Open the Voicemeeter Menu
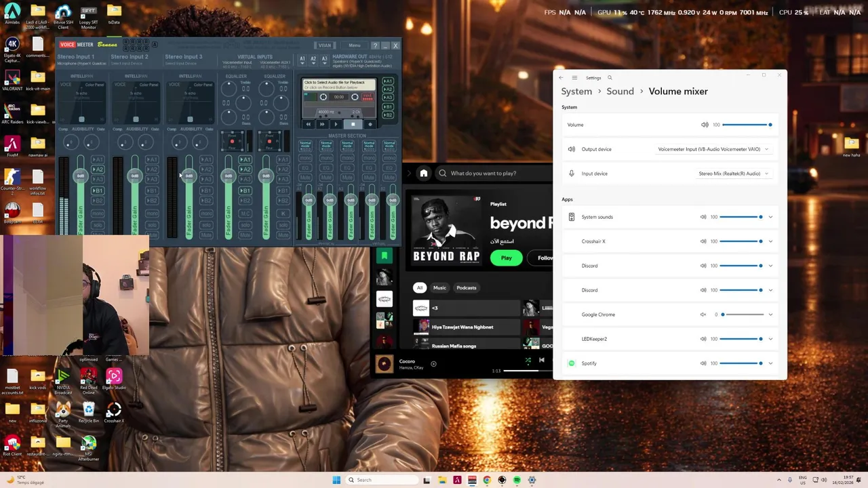The height and width of the screenshot is (488, 868). pos(355,45)
